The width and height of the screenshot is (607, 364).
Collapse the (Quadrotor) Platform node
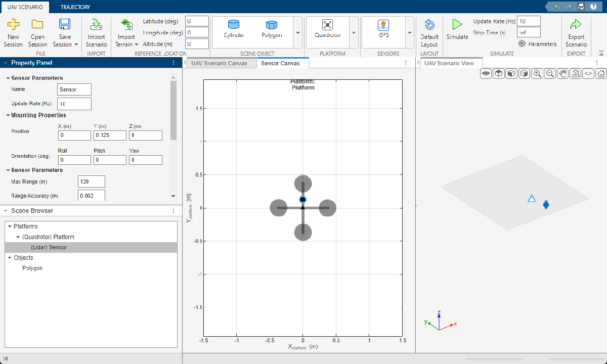18,237
